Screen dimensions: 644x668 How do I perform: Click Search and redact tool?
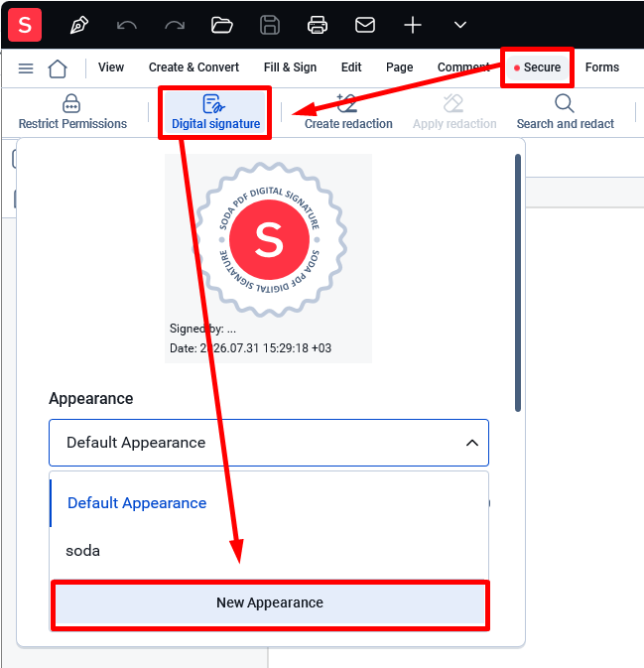point(566,112)
